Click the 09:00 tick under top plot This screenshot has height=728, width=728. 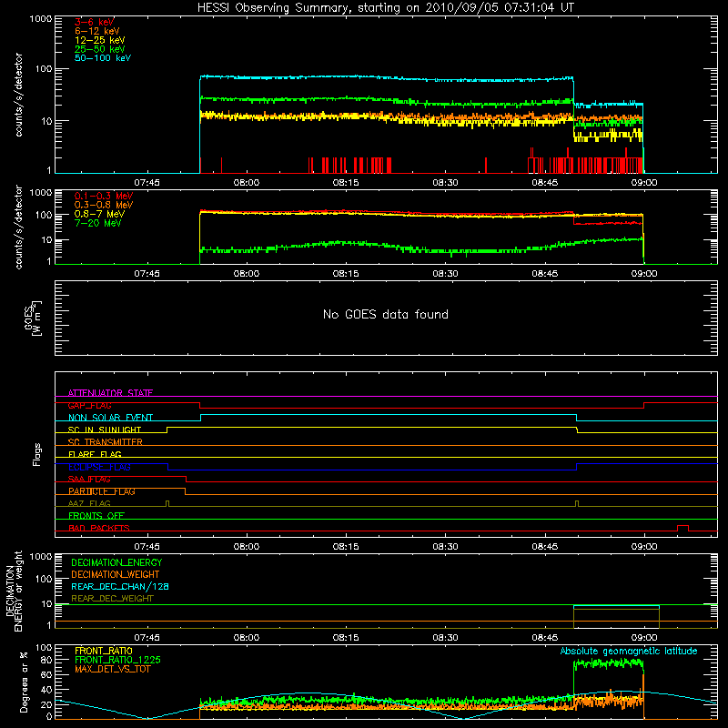[644, 183]
